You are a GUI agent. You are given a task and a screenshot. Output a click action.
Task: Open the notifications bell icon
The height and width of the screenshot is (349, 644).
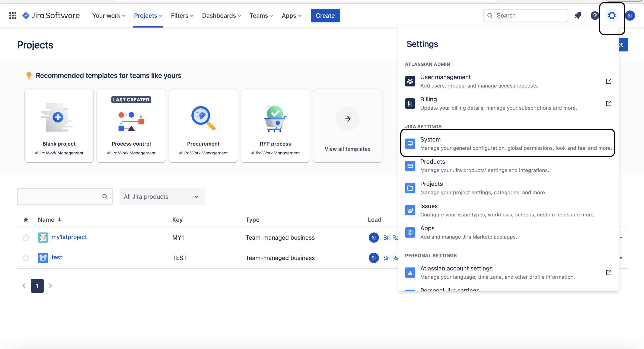coord(578,16)
